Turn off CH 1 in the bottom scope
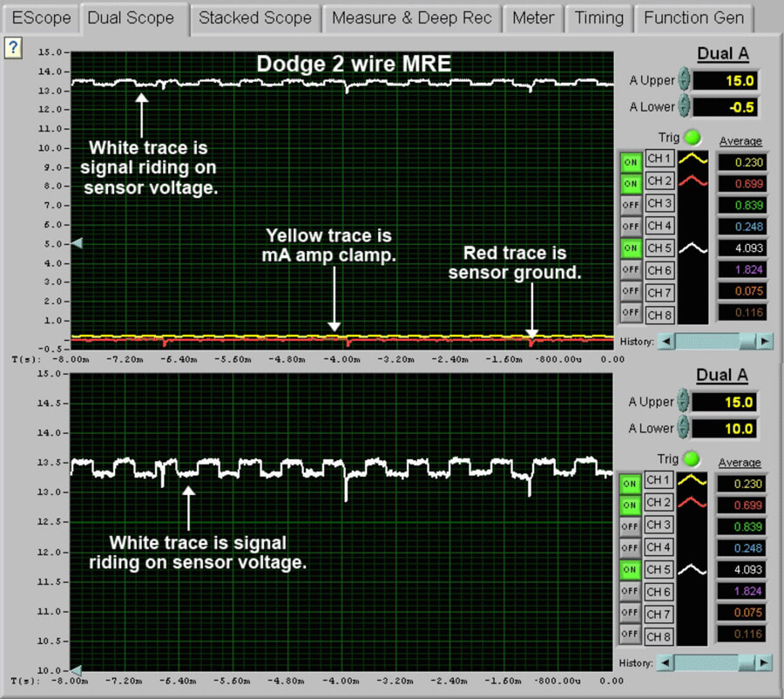784x699 pixels. coord(630,484)
